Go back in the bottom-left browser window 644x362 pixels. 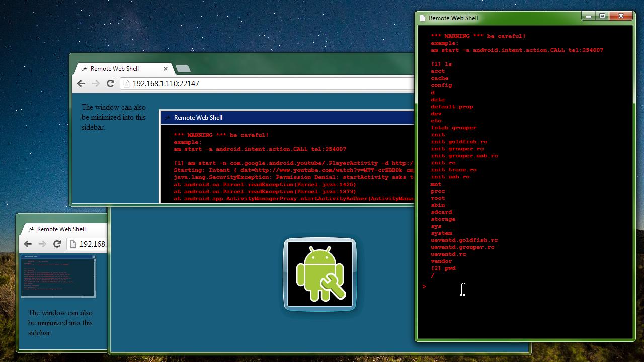click(x=28, y=244)
